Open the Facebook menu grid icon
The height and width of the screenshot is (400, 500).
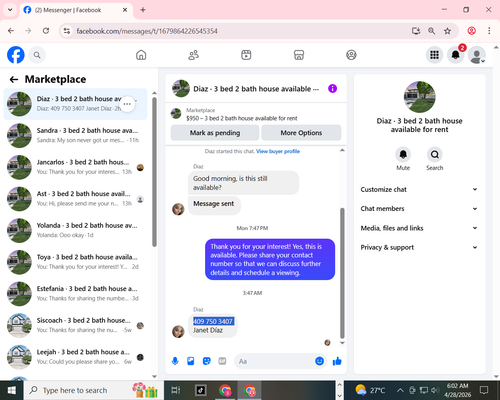[x=434, y=55]
